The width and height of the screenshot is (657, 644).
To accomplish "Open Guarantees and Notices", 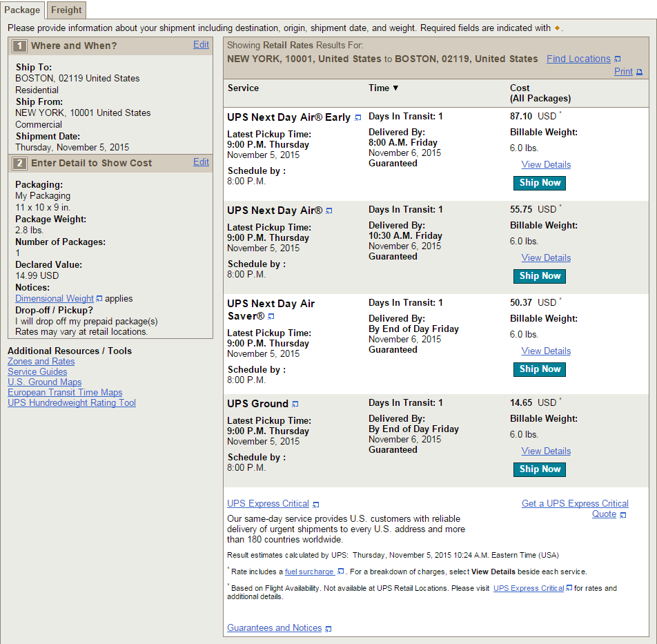I will coord(275,627).
